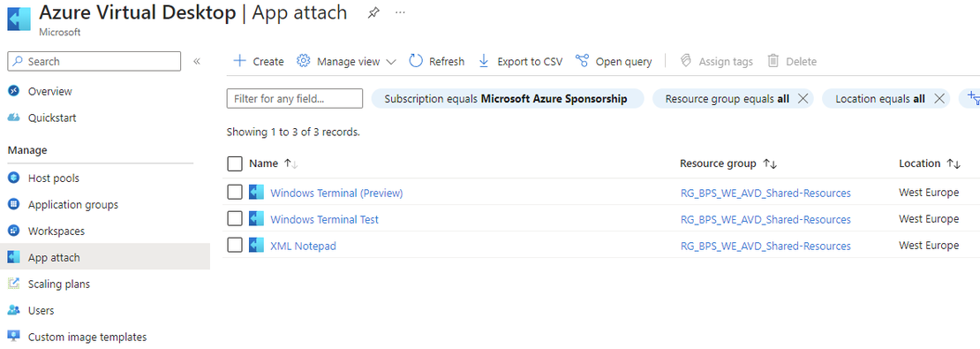Click the Create plus icon
980x349 pixels.
click(239, 61)
